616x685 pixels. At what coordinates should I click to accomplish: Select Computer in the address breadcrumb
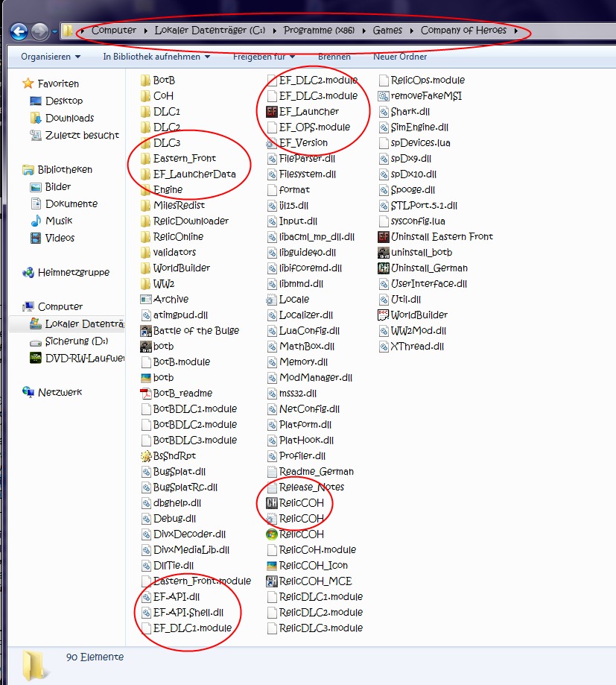(x=113, y=30)
